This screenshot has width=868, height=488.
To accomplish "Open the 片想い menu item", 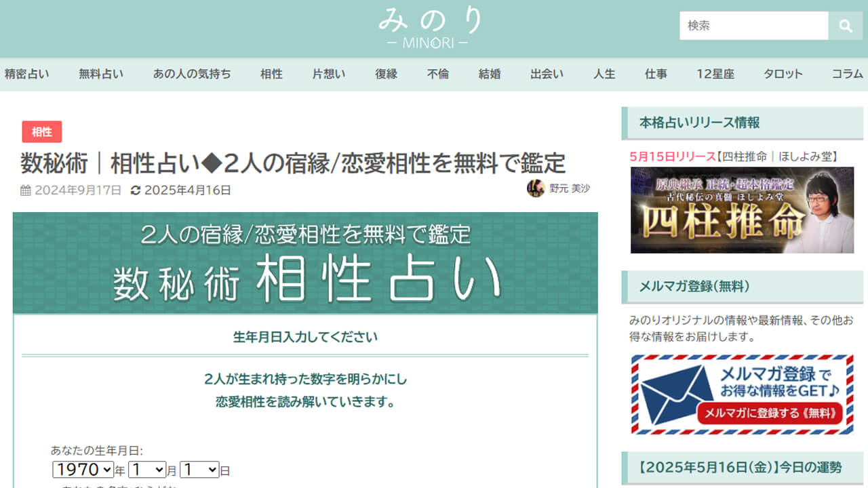I will [x=329, y=75].
